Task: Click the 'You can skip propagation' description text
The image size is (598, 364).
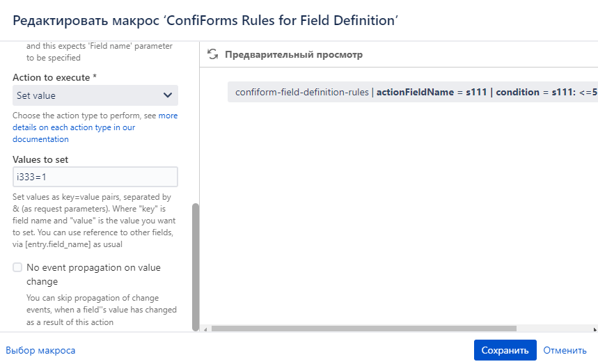Action: [102, 310]
